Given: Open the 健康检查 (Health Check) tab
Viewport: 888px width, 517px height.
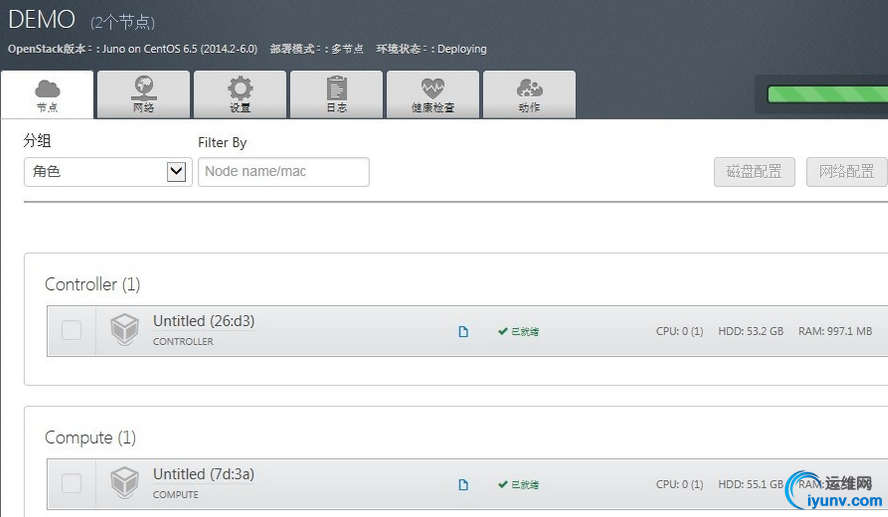Looking at the screenshot, I should 433,95.
